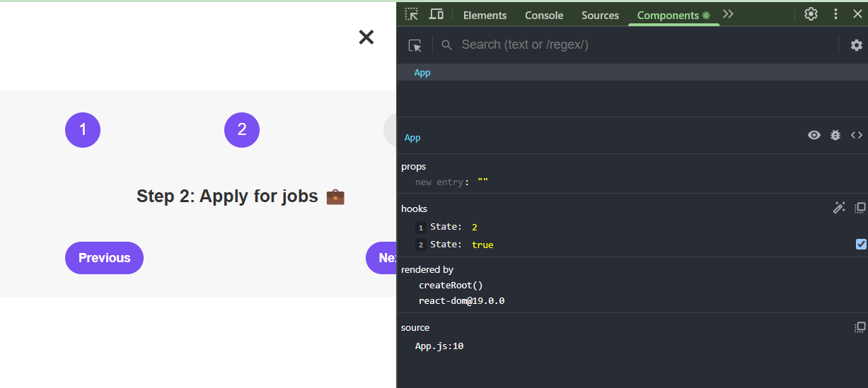Focus the component search field
The width and height of the screenshot is (868, 388).
coord(637,45)
